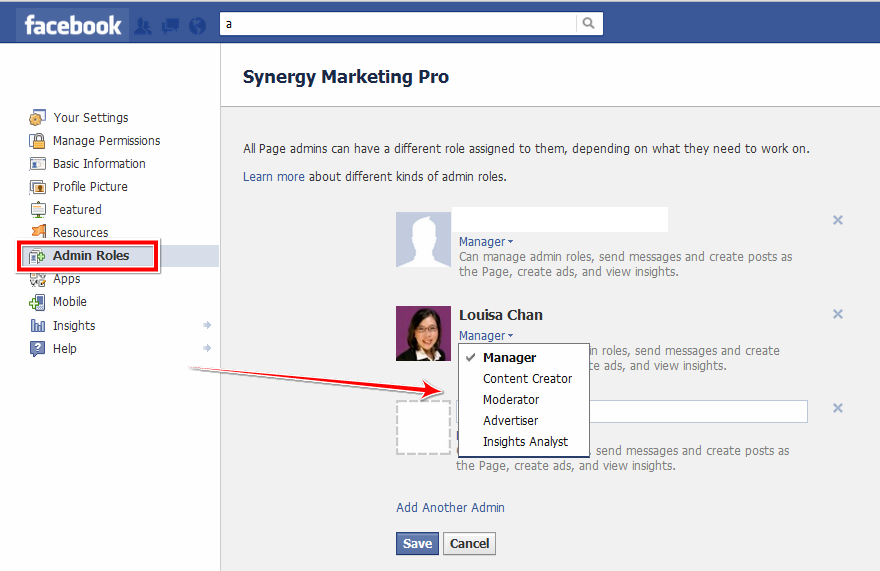880x571 pixels.
Task: Open Mobile section
Action: point(70,302)
